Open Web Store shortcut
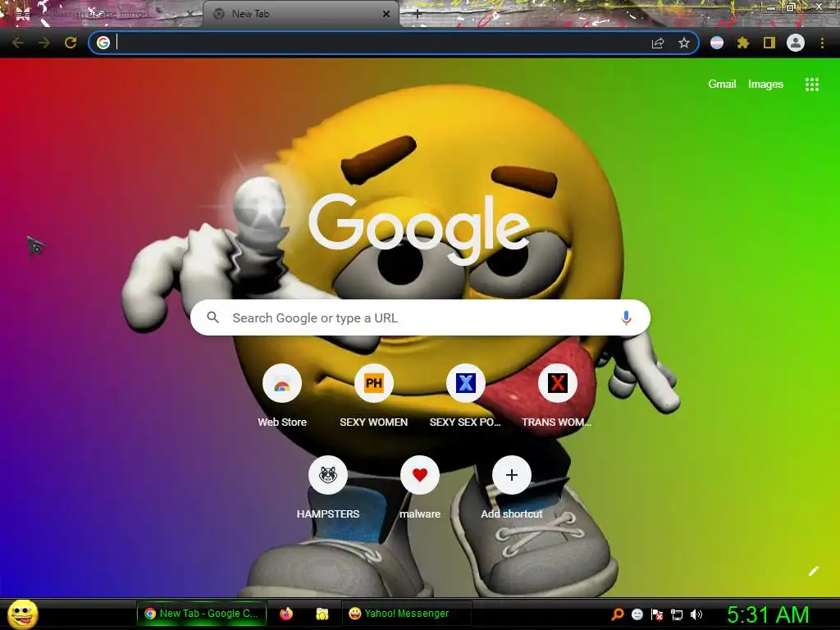This screenshot has height=630, width=840. pyautogui.click(x=282, y=395)
